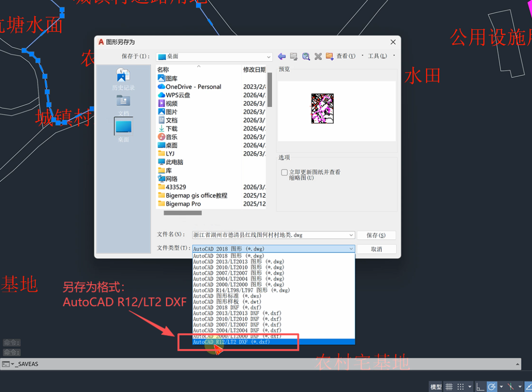Open polar tracking angle dropdown arrow
Screen dimensions: 532x392
501,387
